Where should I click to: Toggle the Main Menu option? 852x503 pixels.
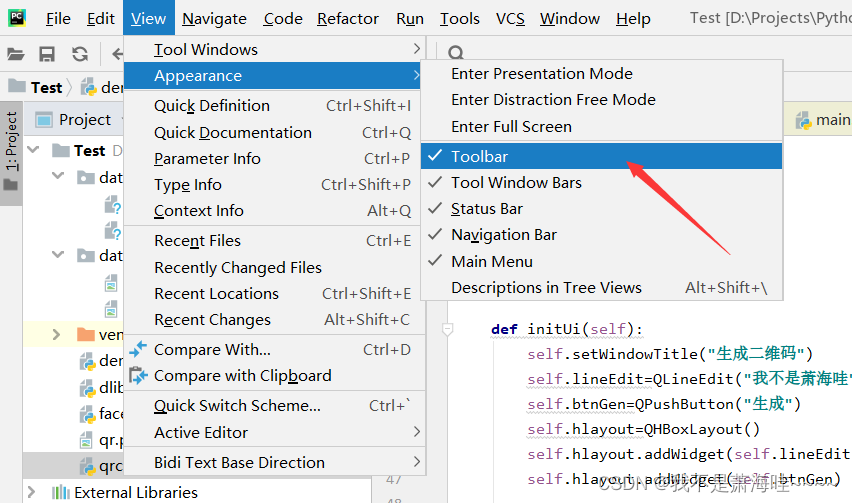tap(602, 261)
